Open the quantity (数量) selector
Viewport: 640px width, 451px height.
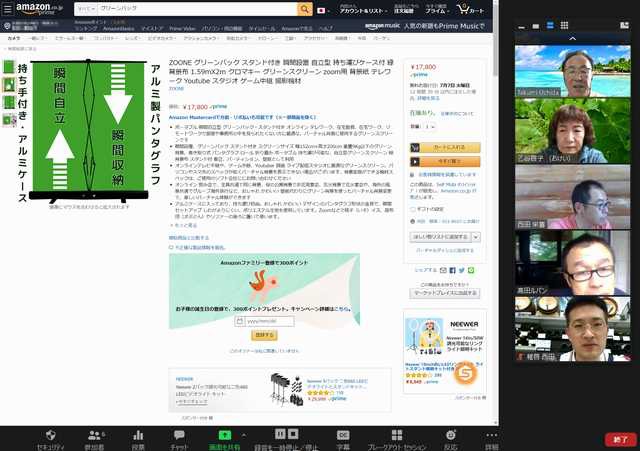(429, 127)
